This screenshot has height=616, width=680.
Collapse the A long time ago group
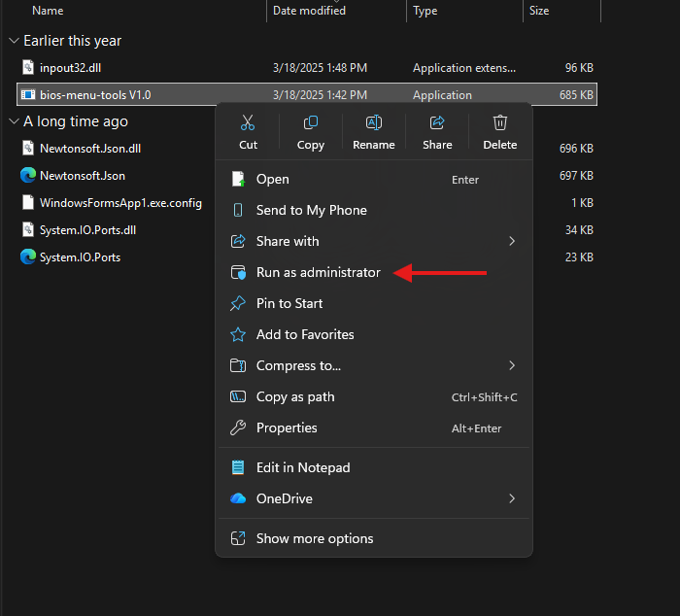(x=14, y=121)
